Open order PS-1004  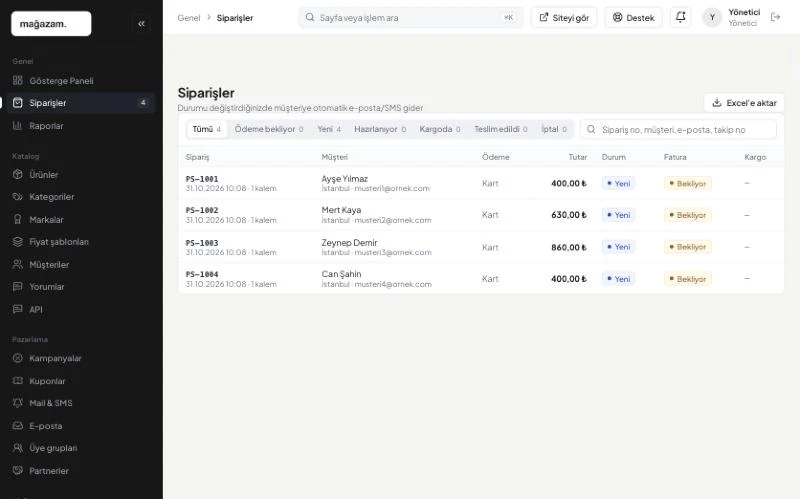(x=202, y=275)
